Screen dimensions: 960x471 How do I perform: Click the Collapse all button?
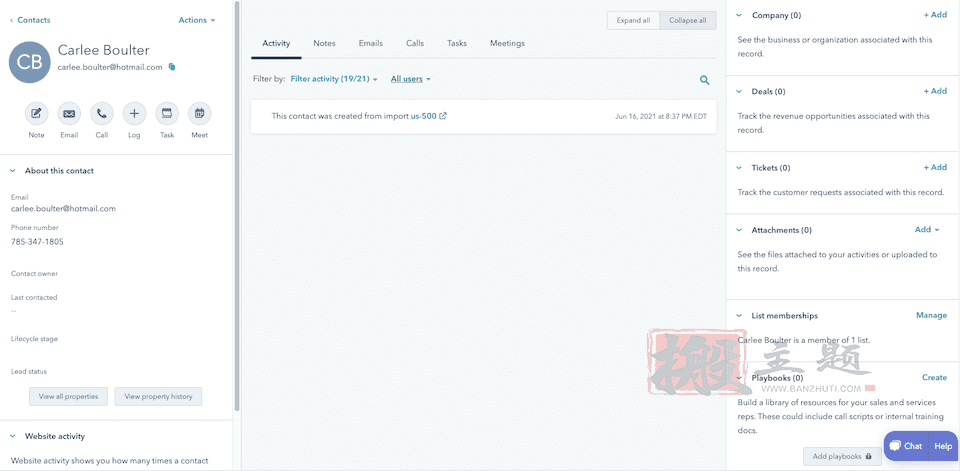688,20
